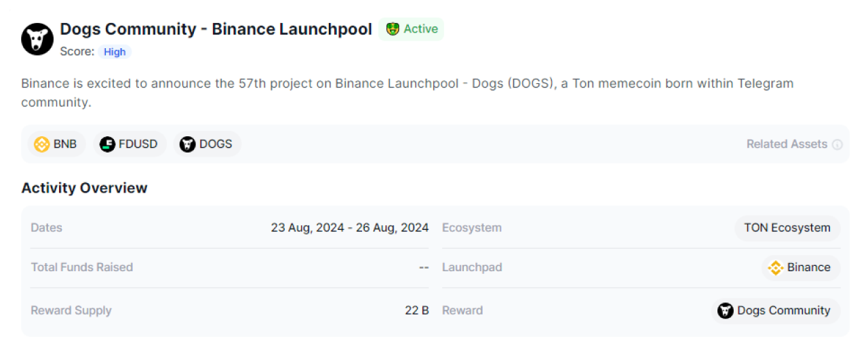Click the activity date range value

click(349, 228)
